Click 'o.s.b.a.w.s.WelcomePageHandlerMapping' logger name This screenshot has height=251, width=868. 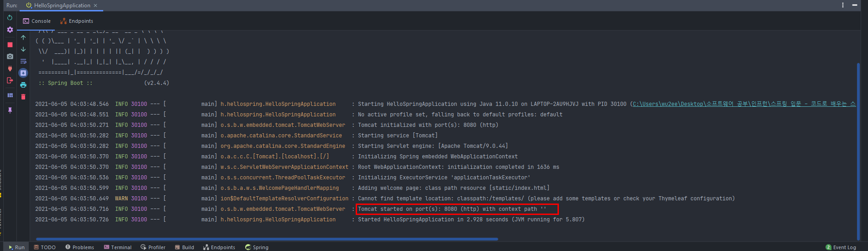[x=279, y=188]
